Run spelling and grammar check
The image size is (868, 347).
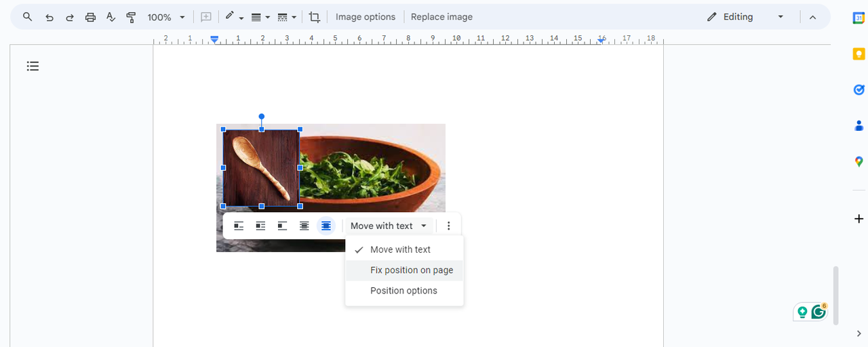111,17
